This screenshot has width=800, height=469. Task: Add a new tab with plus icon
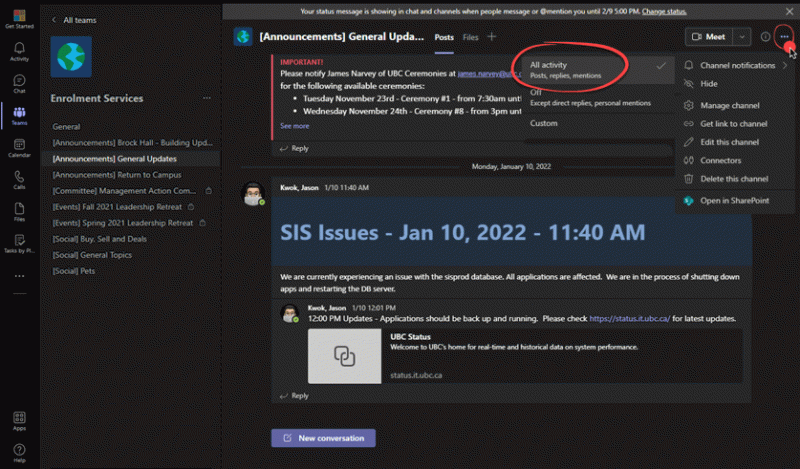pos(491,37)
